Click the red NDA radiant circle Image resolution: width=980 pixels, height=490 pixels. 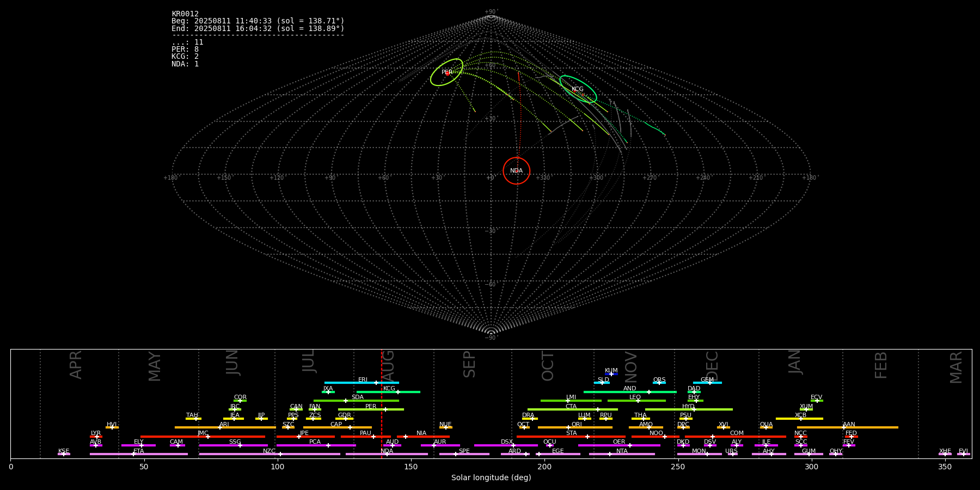517,171
